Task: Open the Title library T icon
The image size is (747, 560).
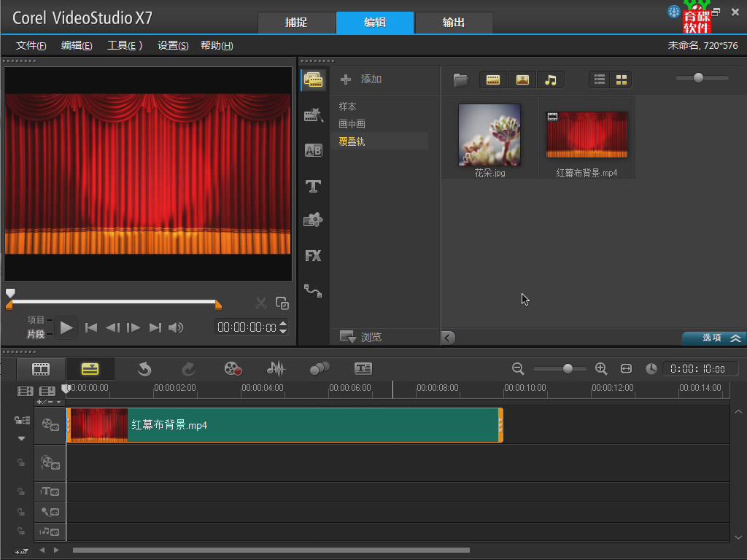Action: coord(313,186)
